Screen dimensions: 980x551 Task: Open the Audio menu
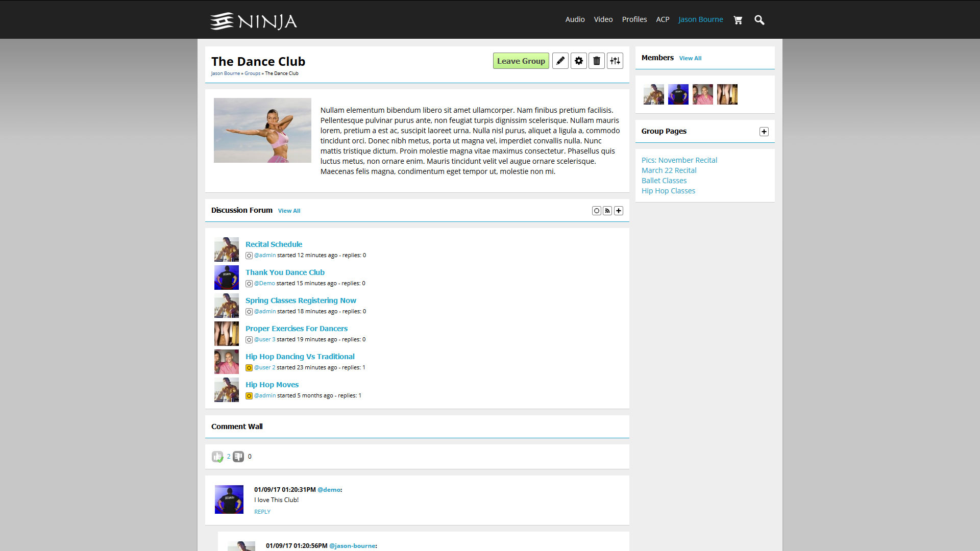[x=575, y=19]
